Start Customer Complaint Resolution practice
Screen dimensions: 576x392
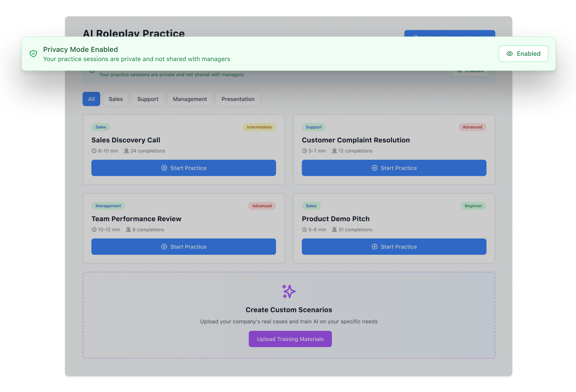point(394,168)
